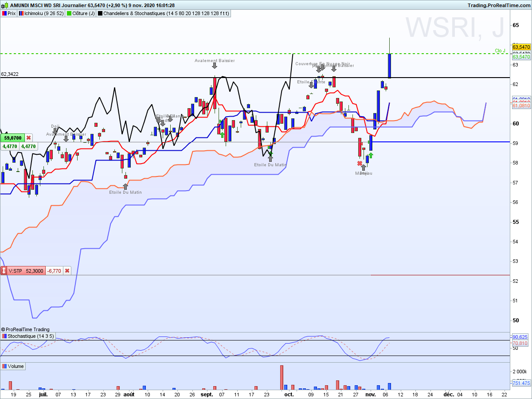Click the Stochastique color icon
The width and height of the screenshot is (532, 399).
click(x=4, y=336)
